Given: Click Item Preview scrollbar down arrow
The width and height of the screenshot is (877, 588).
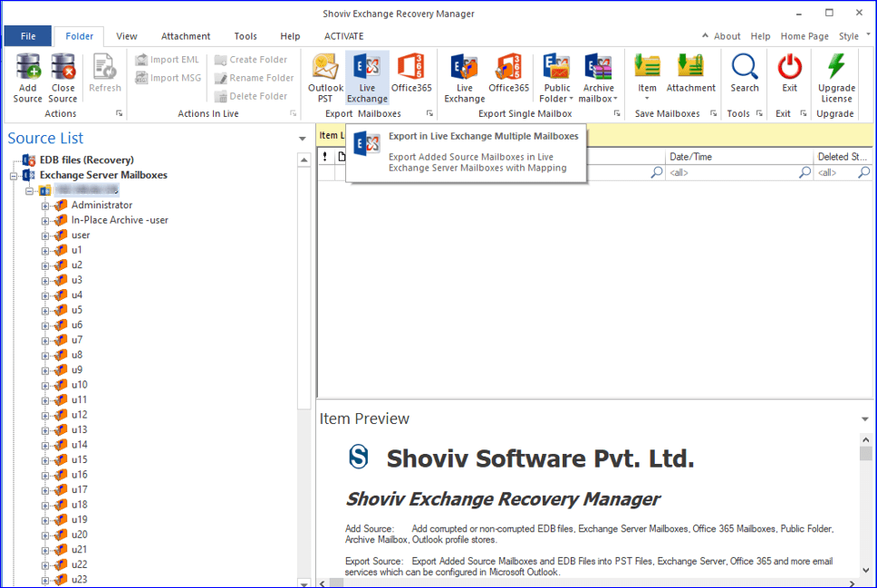Looking at the screenshot, I should click(866, 571).
